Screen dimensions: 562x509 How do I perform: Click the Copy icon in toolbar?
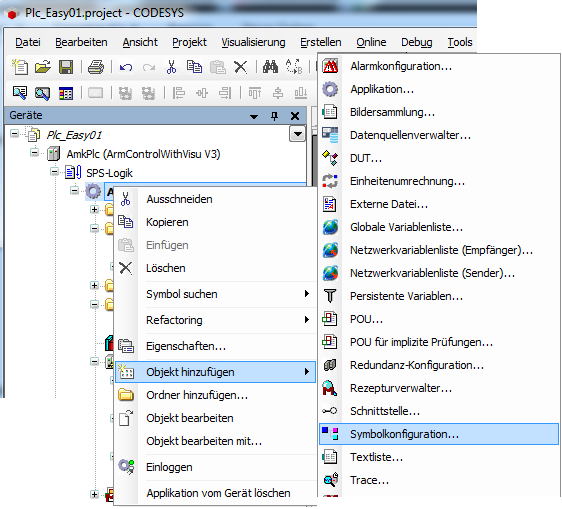coord(194,67)
